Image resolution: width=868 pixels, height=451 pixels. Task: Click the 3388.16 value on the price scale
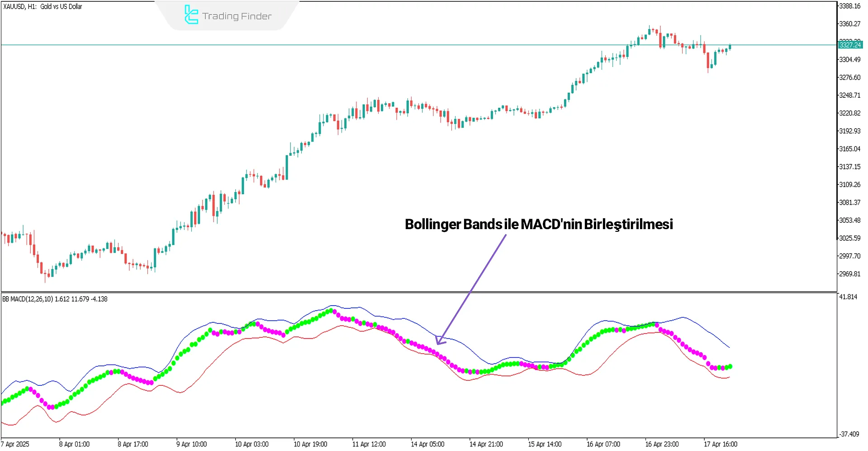[849, 6]
